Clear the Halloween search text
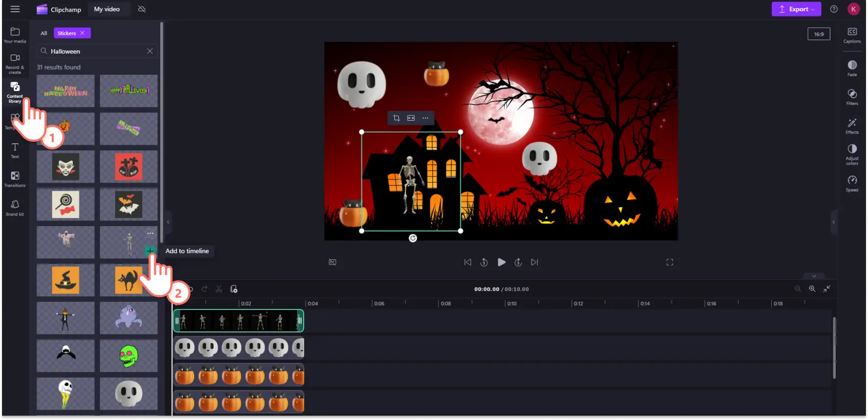 (150, 51)
